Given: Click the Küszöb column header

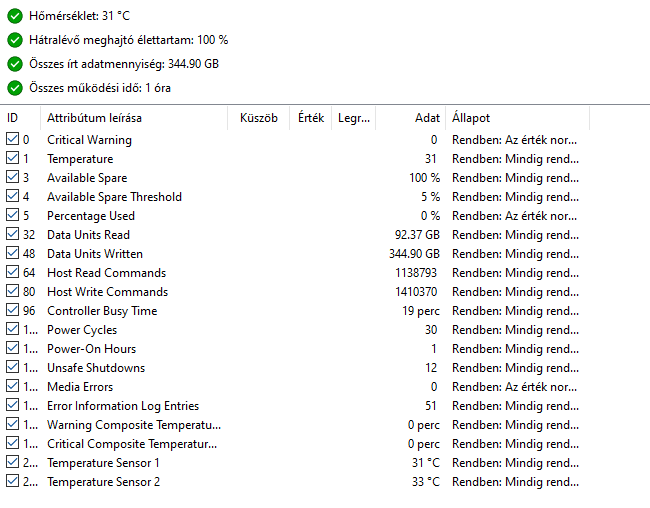Looking at the screenshot, I should click(x=258, y=118).
